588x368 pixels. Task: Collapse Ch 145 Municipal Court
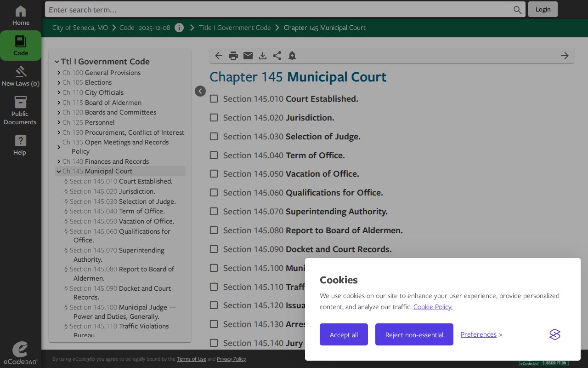[x=59, y=172]
